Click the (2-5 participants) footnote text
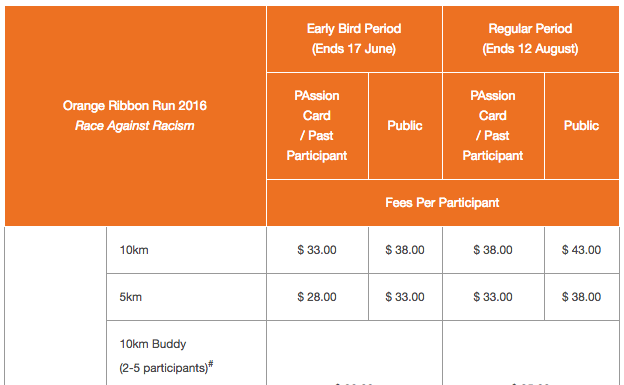Viewport: 624px width, 385px height. [x=166, y=367]
